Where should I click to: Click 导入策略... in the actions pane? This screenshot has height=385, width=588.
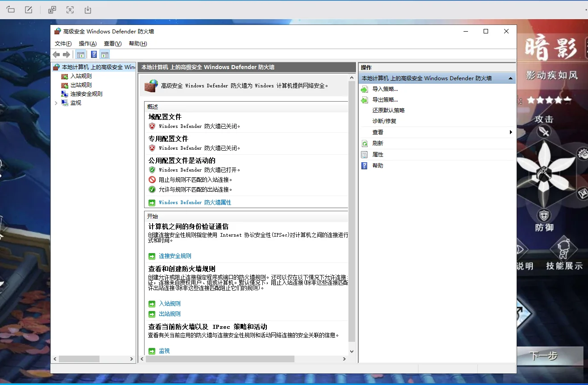pos(385,89)
